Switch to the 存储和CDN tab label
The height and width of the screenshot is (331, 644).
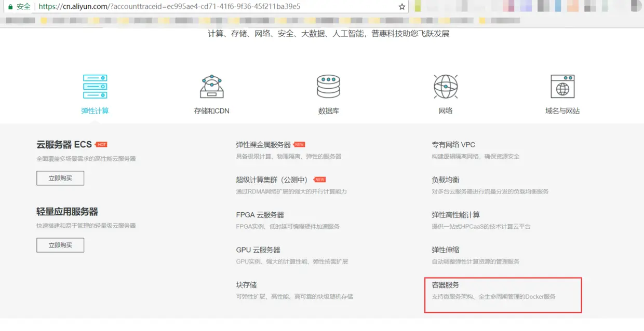[x=211, y=111]
